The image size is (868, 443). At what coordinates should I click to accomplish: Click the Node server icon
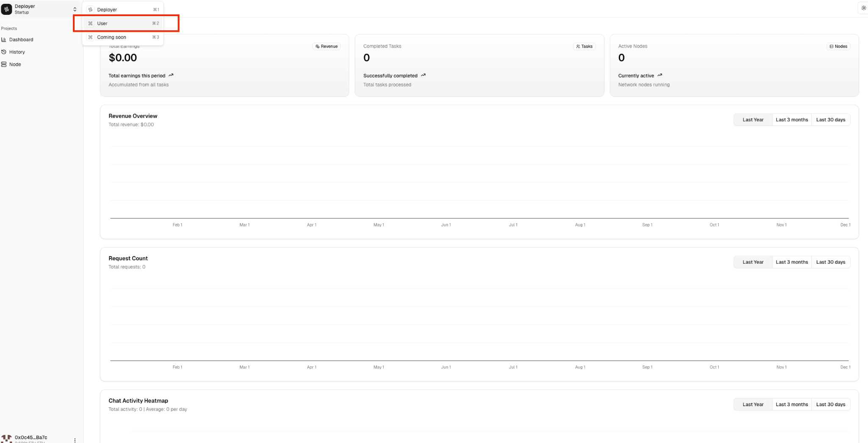pos(4,64)
